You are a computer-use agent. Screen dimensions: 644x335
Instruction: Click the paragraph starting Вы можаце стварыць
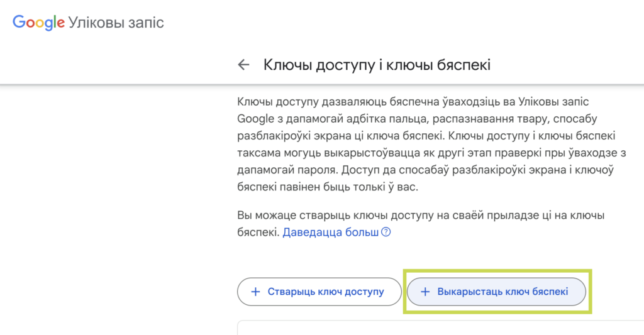421,224
